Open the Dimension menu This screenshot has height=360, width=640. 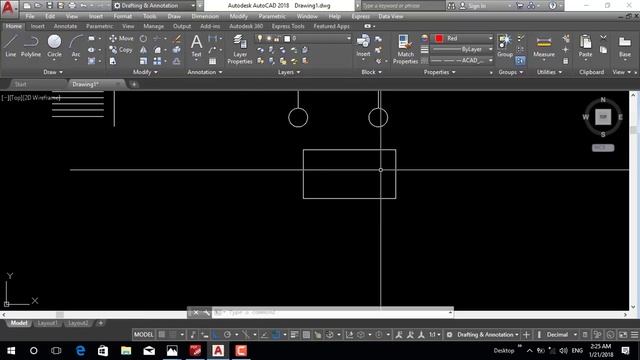205,16
